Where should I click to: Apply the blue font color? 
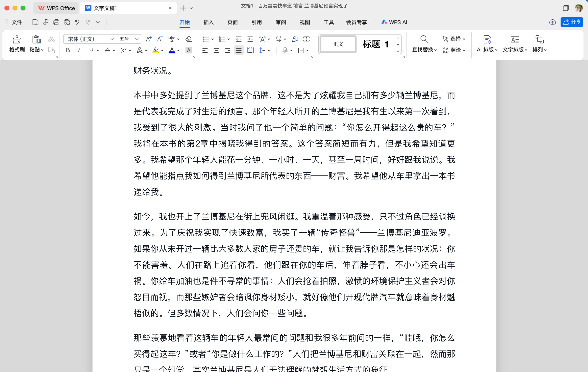click(x=172, y=51)
